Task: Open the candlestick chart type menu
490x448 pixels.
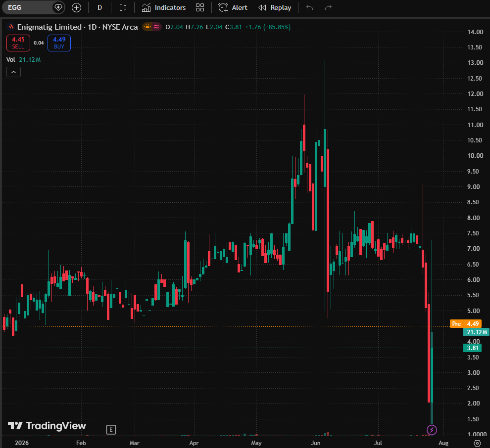Action: point(123,7)
